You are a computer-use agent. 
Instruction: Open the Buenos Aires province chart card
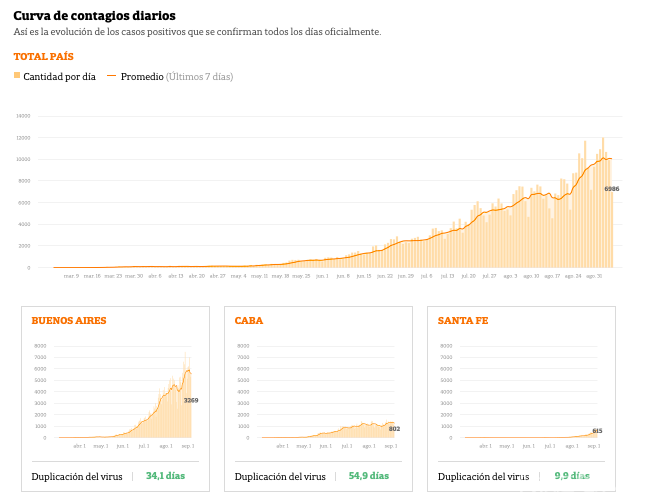point(115,398)
